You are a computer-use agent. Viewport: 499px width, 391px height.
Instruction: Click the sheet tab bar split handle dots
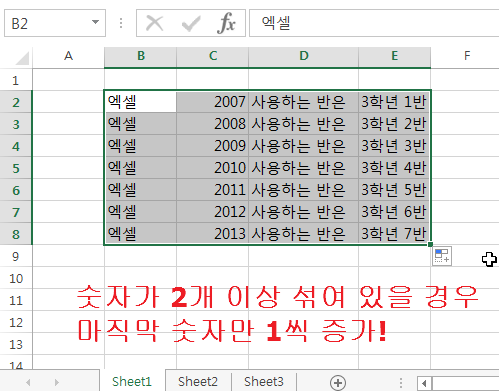pos(401,383)
